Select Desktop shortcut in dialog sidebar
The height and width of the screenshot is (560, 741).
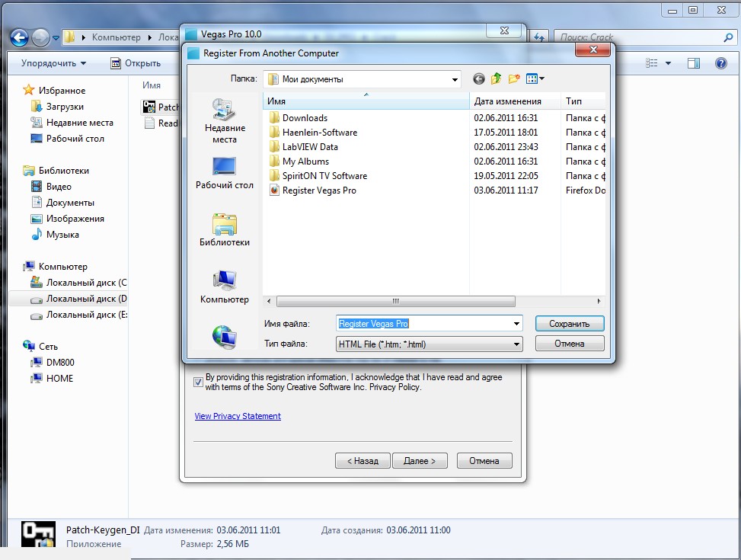pos(225,173)
